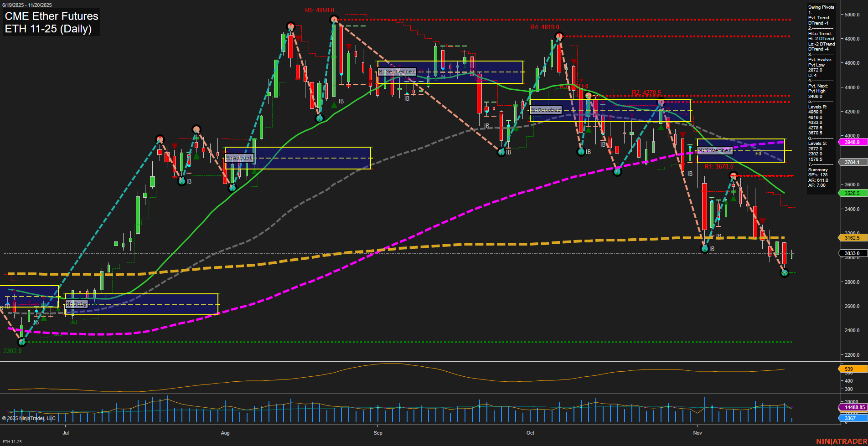Click the swing high pivot circle at R5 4959.0
This screenshot has width=868, height=446.
[x=334, y=20]
